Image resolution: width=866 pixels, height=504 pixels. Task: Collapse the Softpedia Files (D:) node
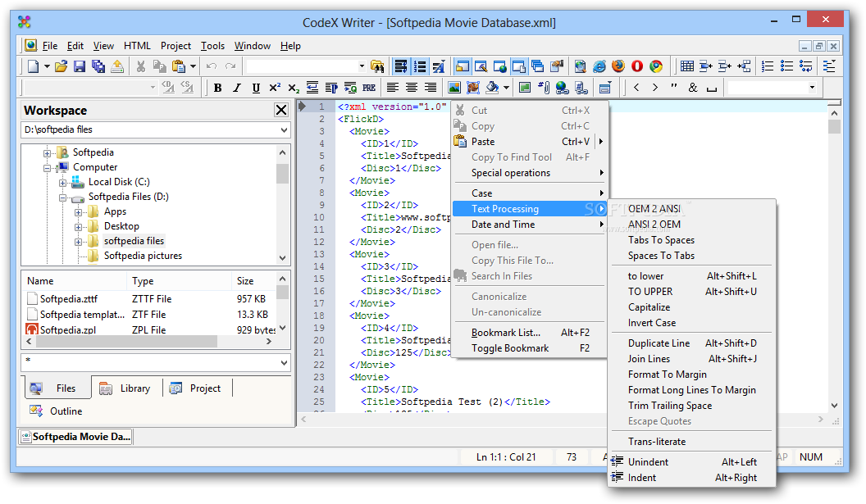[63, 198]
